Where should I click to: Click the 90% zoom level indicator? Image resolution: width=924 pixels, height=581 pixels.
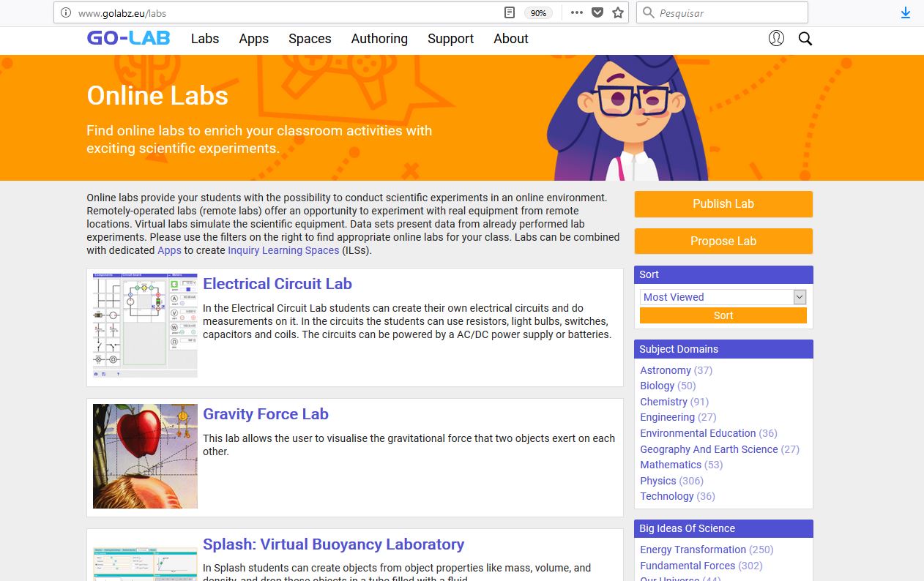point(538,13)
